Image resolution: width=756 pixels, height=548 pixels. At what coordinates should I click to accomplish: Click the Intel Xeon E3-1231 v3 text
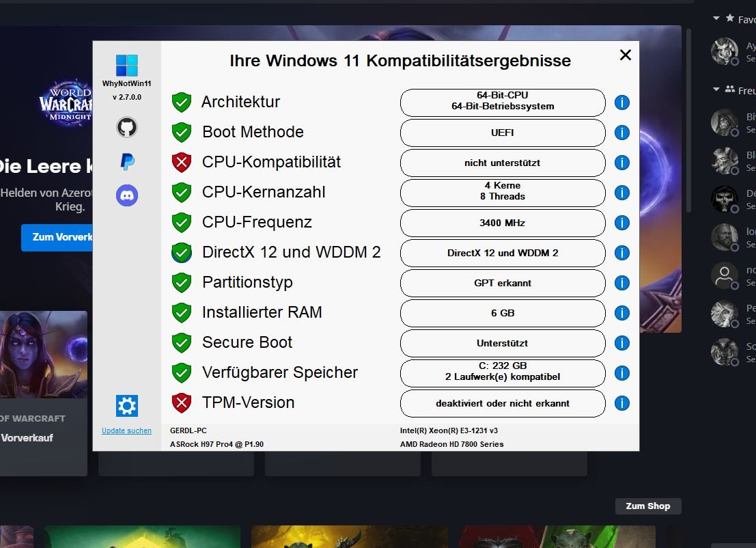point(449,430)
